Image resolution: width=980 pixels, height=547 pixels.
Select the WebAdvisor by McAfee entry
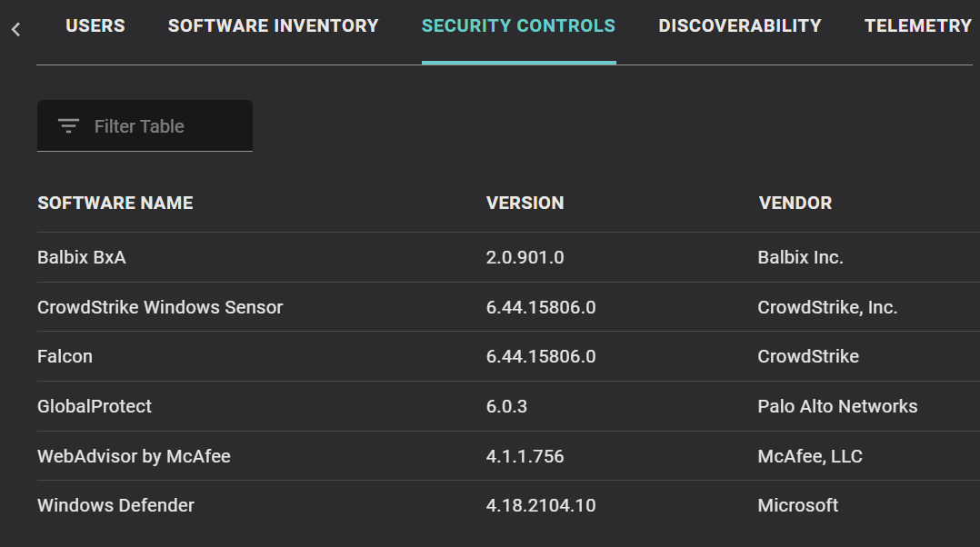coord(134,456)
